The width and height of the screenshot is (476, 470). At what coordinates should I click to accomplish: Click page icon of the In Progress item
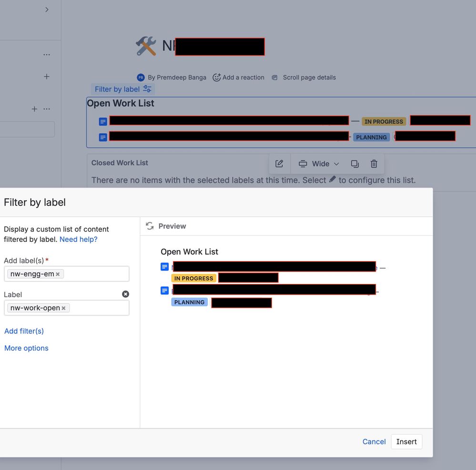(x=103, y=122)
